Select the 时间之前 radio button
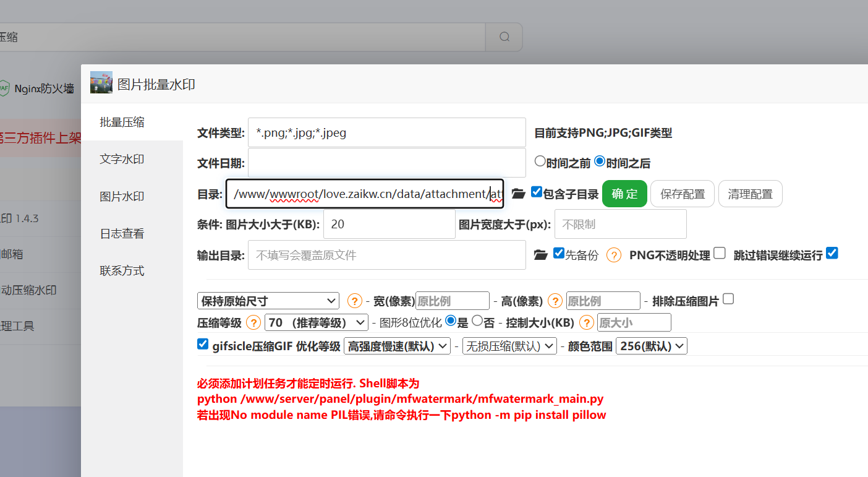 pyautogui.click(x=540, y=161)
